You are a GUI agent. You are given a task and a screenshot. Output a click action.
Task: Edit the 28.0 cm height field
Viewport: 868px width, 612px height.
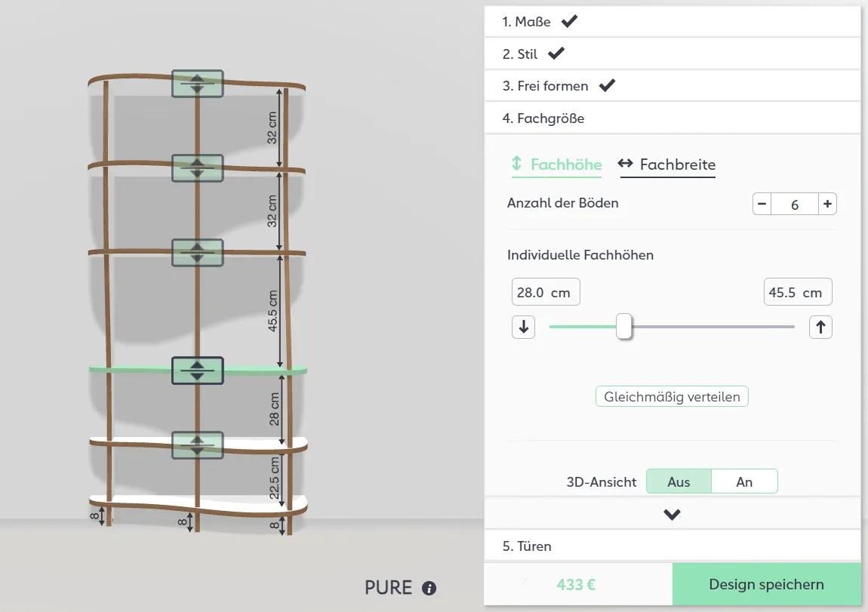tap(546, 291)
